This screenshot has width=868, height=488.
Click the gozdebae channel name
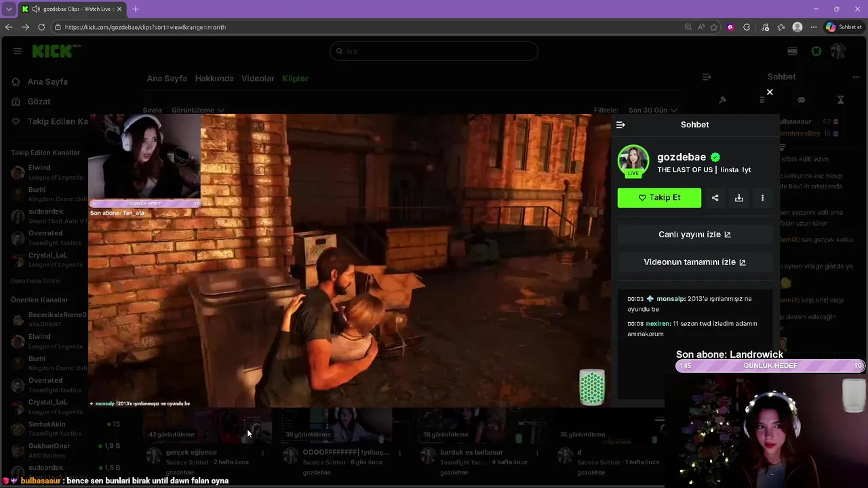point(682,157)
